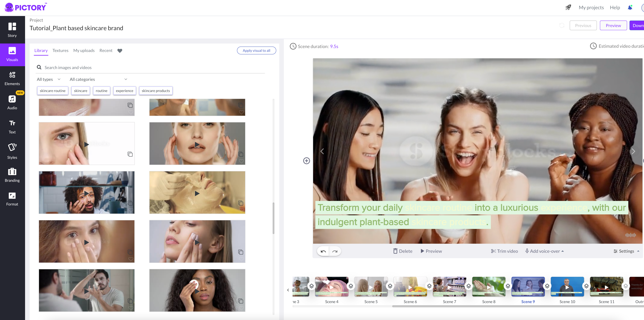Favorite the curly-haired man video
This screenshot has height=320, width=644.
point(130,210)
